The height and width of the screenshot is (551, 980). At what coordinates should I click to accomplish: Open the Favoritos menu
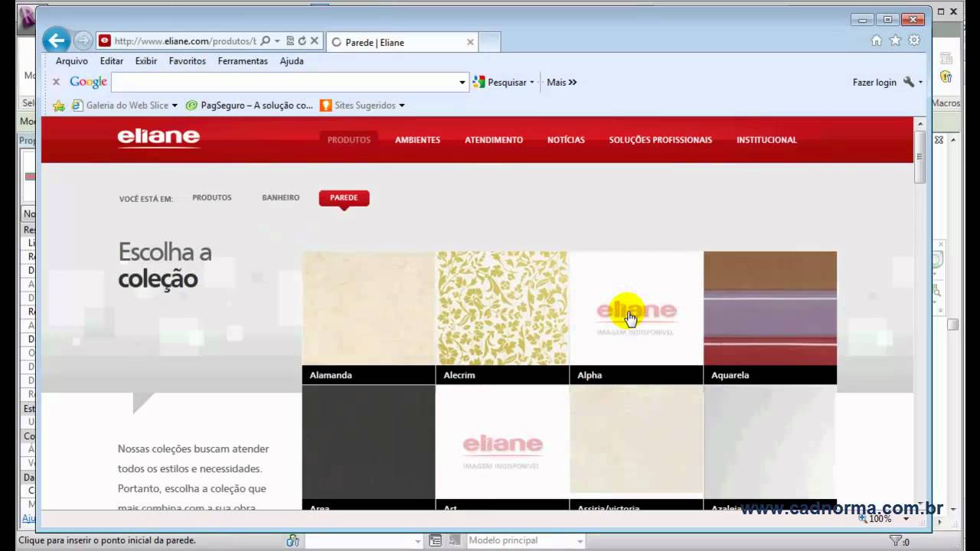pyautogui.click(x=188, y=61)
